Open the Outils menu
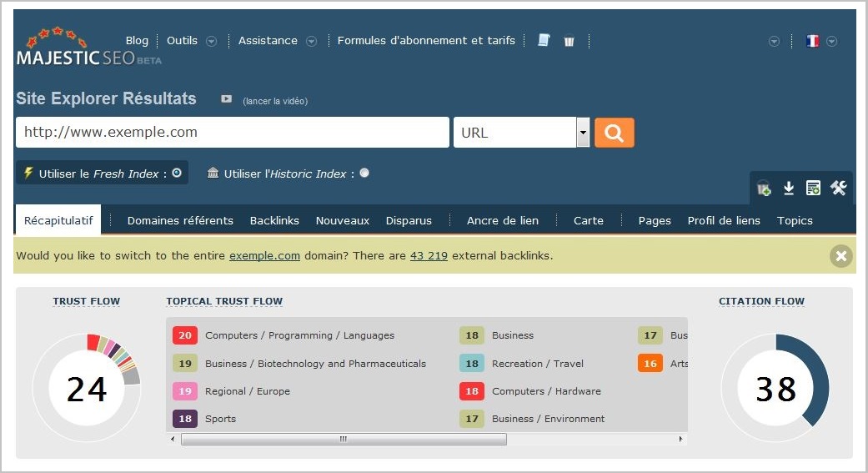 [182, 40]
